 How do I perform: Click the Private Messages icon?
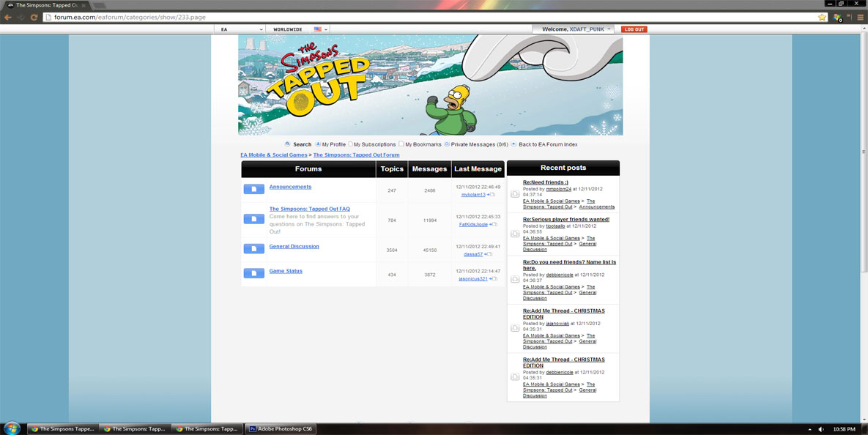[x=447, y=144]
